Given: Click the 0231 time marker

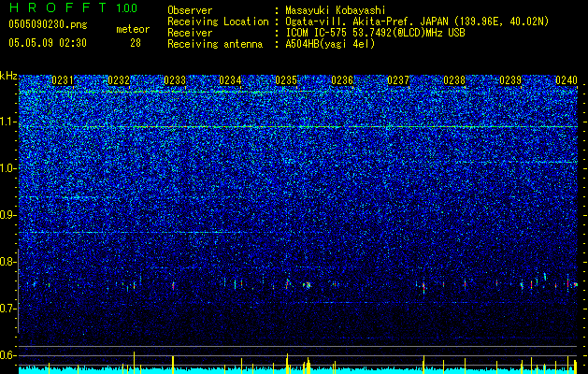Looking at the screenshot, I should pyautogui.click(x=63, y=80).
